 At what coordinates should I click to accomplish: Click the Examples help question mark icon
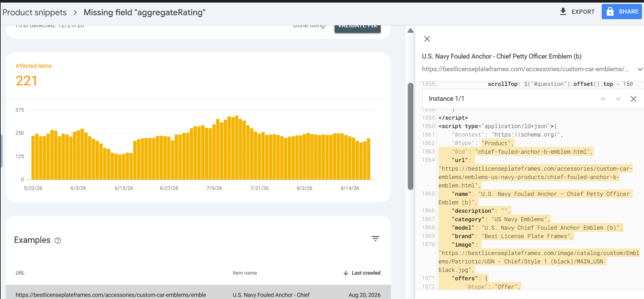[x=58, y=240]
